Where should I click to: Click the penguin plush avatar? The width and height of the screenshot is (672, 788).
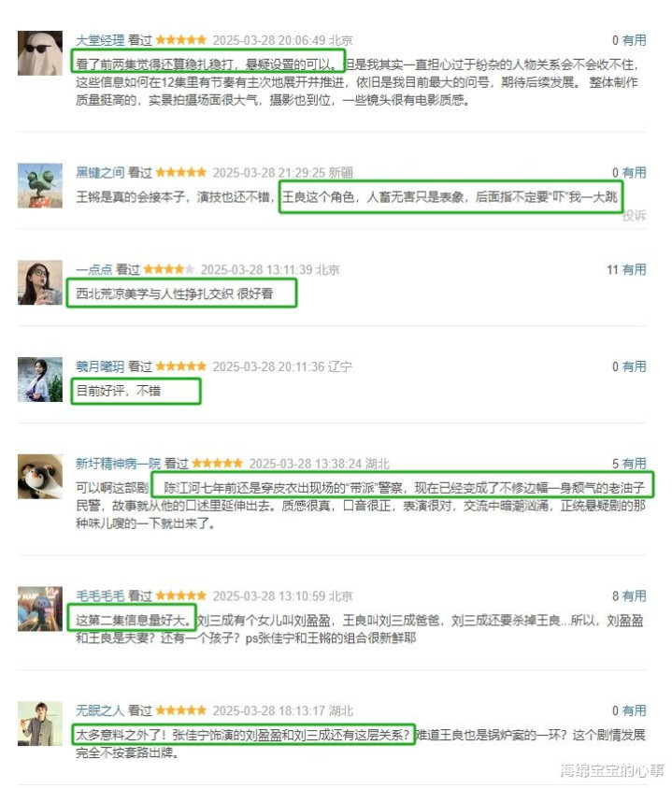tap(40, 477)
